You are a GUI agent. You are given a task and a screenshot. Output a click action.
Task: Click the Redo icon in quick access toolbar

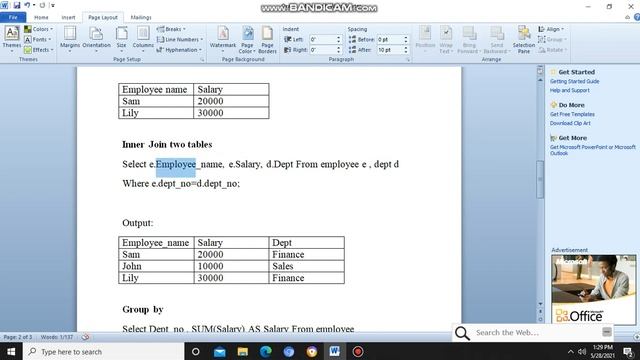point(42,5)
